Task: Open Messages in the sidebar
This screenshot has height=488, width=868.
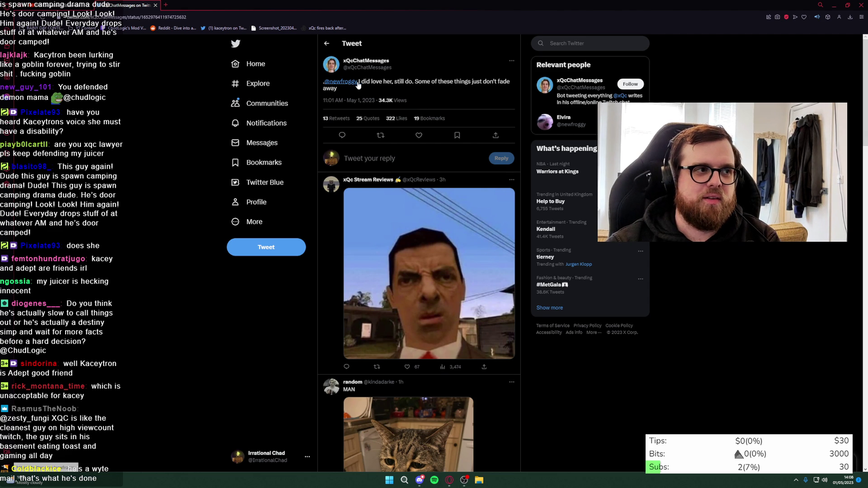Action: [x=254, y=143]
